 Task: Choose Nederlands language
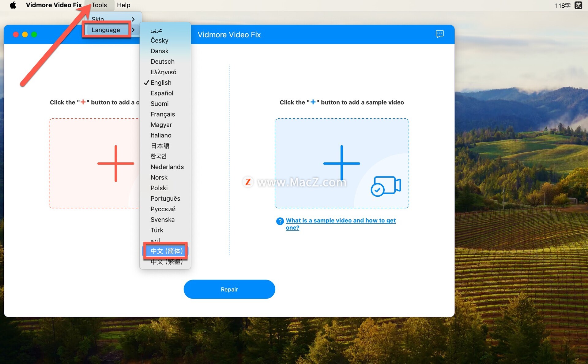click(165, 167)
